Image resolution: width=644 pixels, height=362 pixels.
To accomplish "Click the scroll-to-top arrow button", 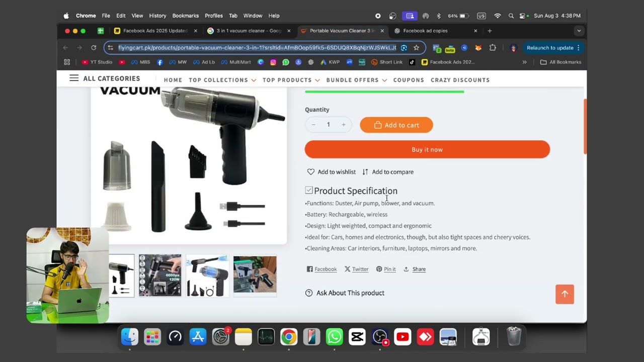I will 565,294.
